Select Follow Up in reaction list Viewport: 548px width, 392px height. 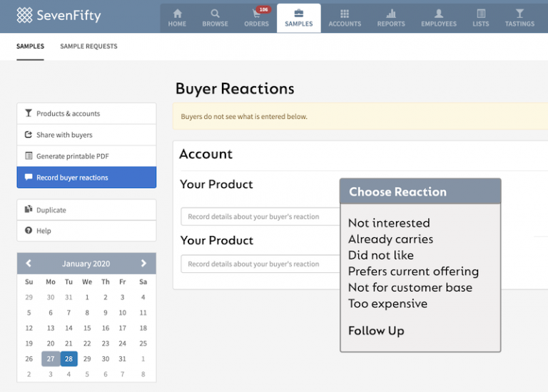pos(376,331)
